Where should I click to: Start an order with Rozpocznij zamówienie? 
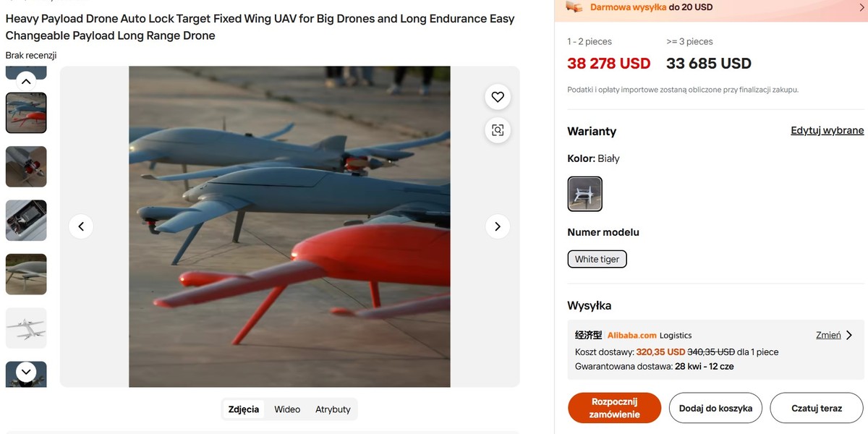614,407
